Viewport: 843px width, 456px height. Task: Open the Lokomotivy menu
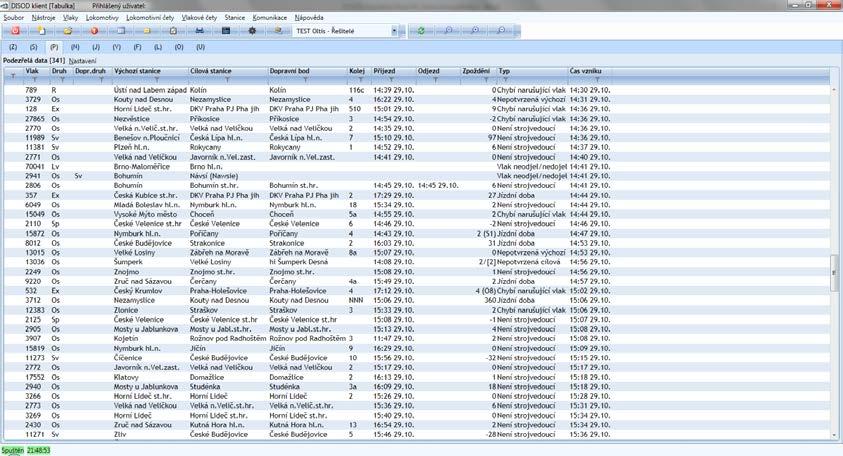(x=102, y=18)
